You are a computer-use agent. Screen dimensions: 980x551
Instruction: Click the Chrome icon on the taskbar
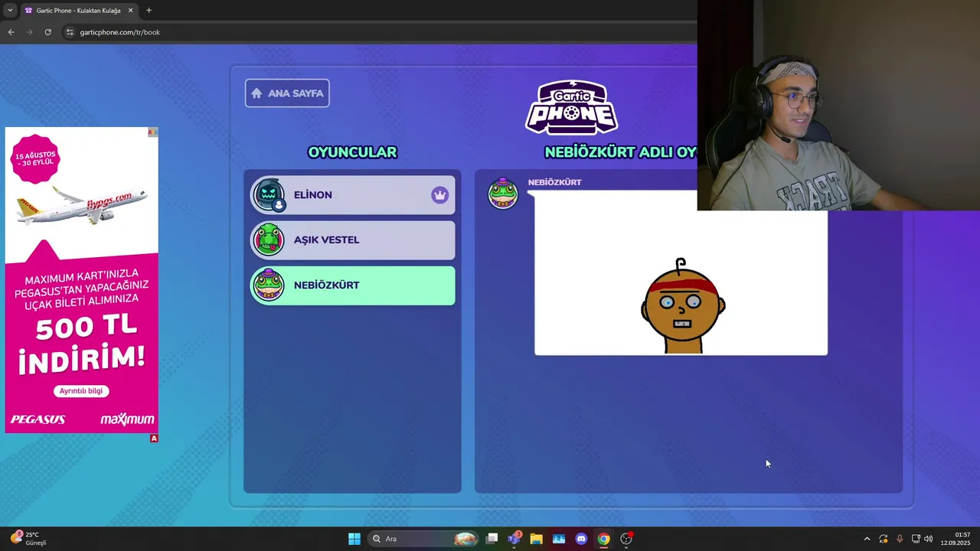(x=603, y=539)
